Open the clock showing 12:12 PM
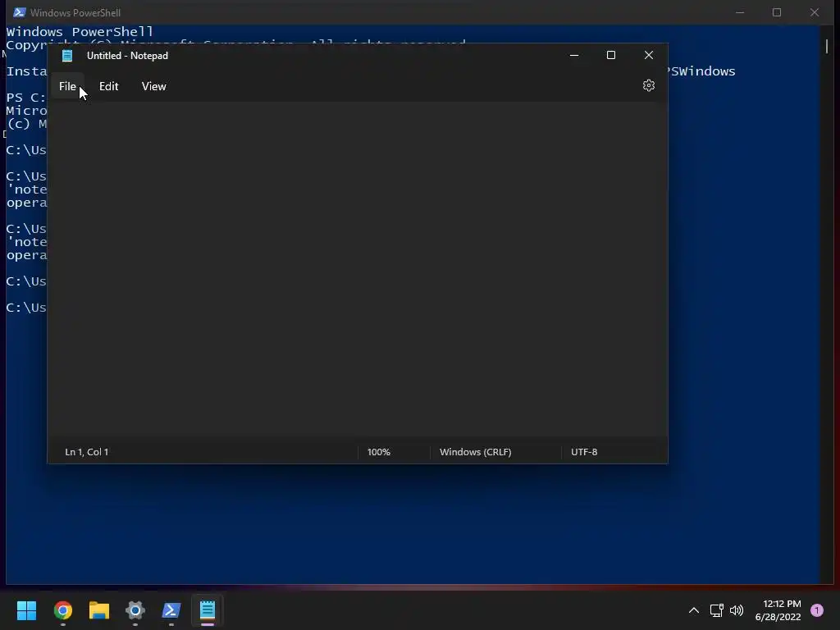Screen dimensions: 840x630 778,610
